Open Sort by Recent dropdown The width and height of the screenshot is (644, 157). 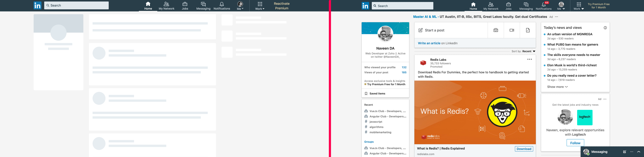click(x=529, y=51)
